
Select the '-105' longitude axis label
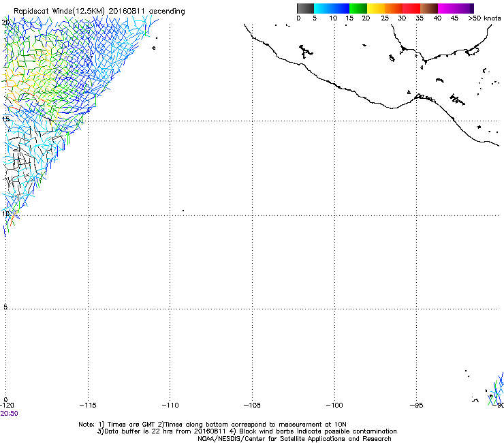click(252, 406)
